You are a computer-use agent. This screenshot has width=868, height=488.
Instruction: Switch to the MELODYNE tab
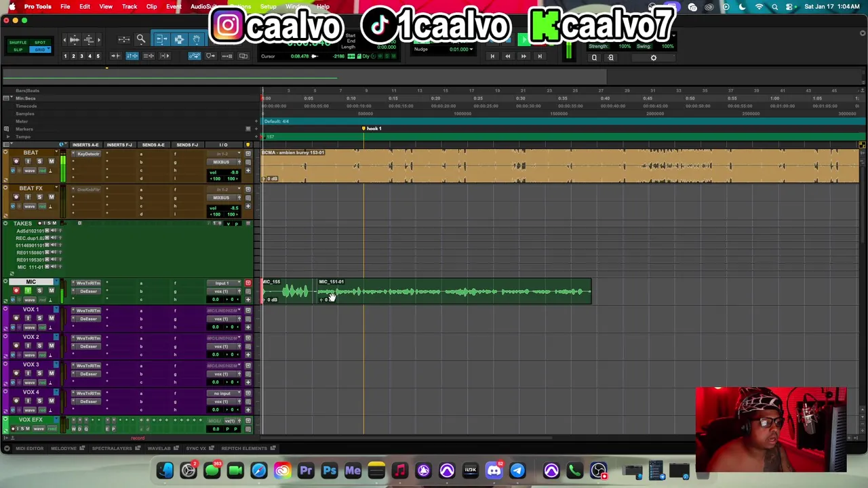click(66, 448)
